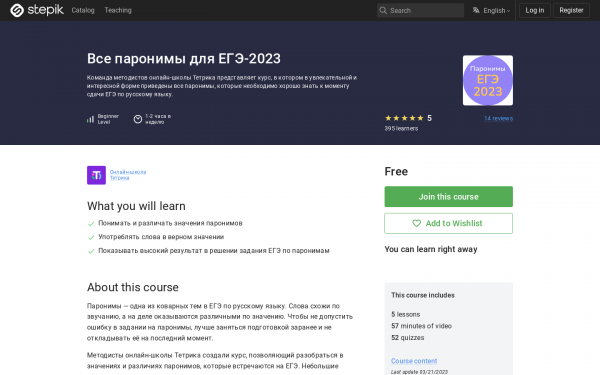Viewport: 600px width, 375px height.
Task: Click checkmark next to Употреблять слова
Action: click(x=91, y=237)
